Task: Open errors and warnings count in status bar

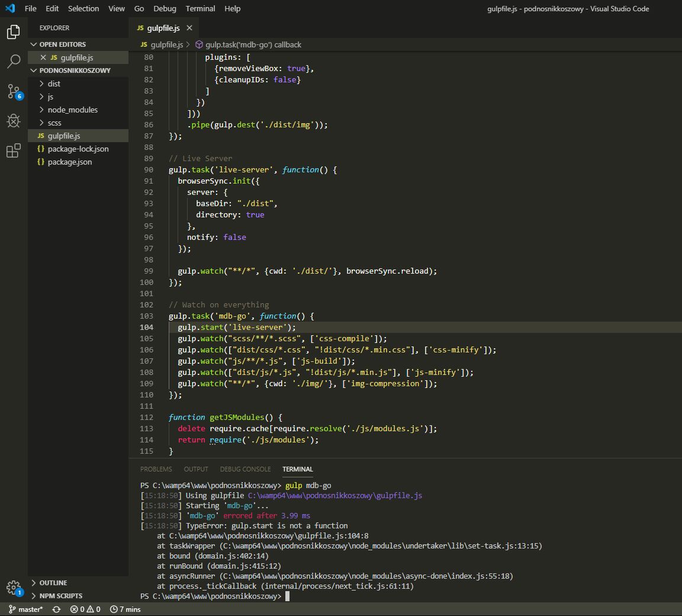Action: pyautogui.click(x=85, y=609)
